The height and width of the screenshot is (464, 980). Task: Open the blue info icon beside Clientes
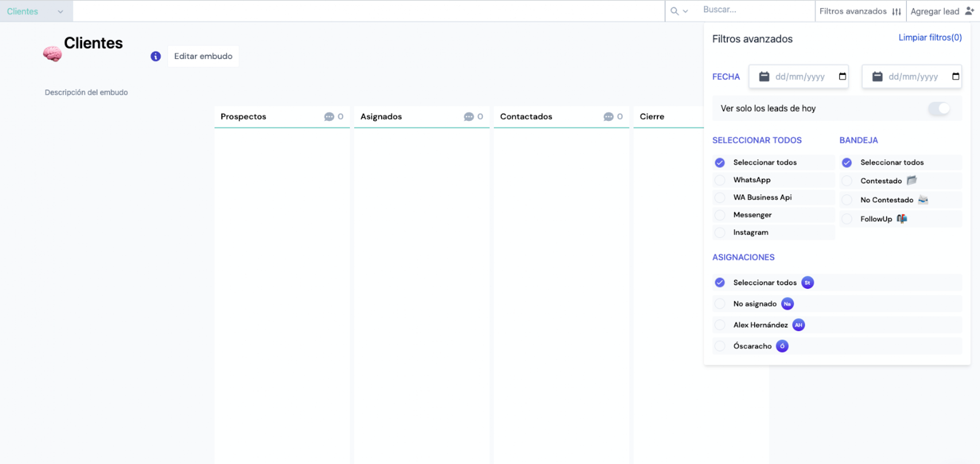(x=156, y=56)
